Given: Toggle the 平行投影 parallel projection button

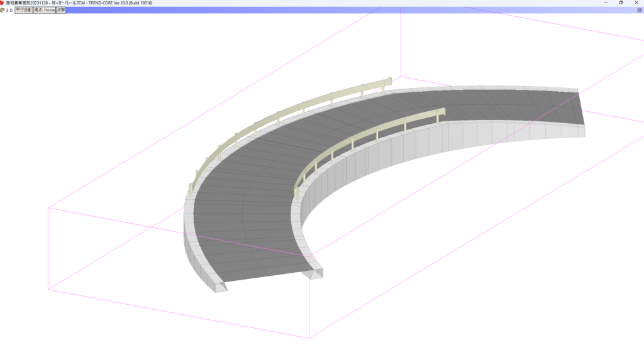Looking at the screenshot, I should tap(23, 10).
